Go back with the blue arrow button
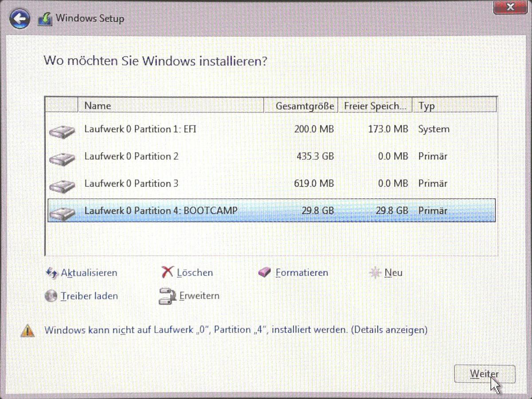Screen dimensions: 532x399 point(19,19)
